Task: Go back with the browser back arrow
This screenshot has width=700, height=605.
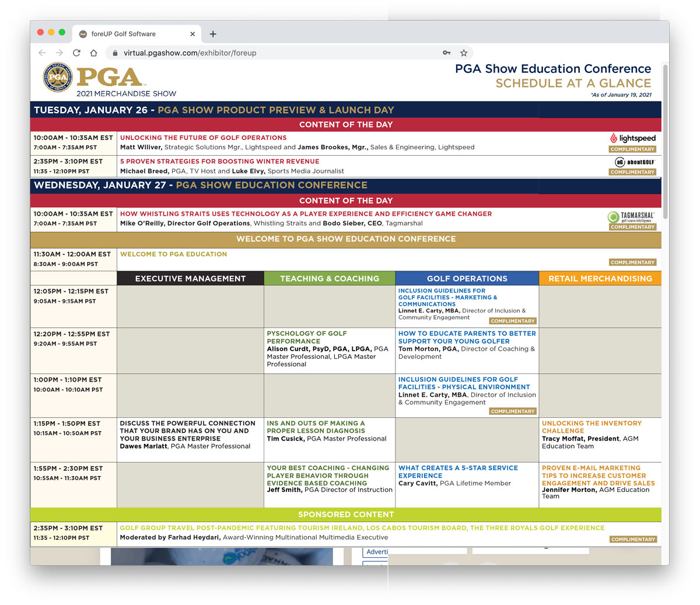Action: 42,53
